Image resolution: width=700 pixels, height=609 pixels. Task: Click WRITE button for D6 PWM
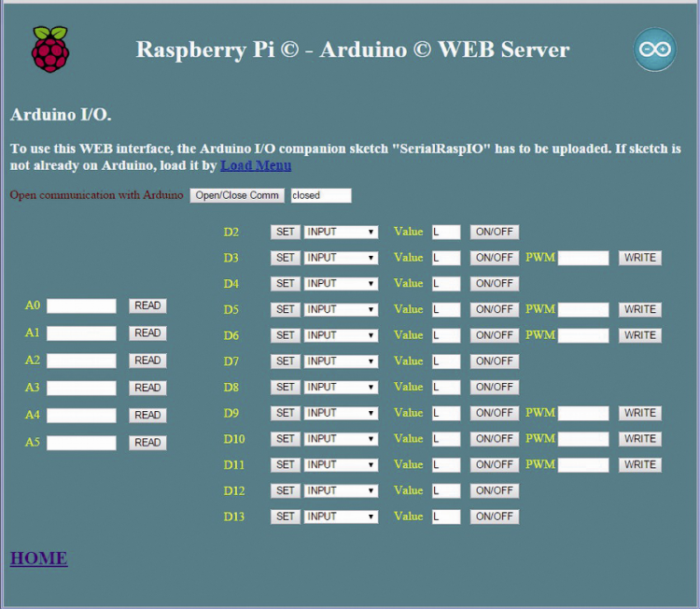[639, 335]
